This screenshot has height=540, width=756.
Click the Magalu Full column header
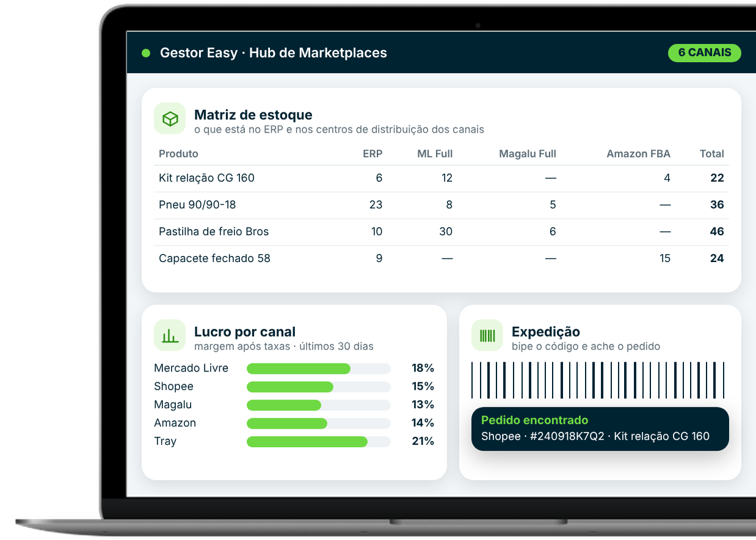528,154
